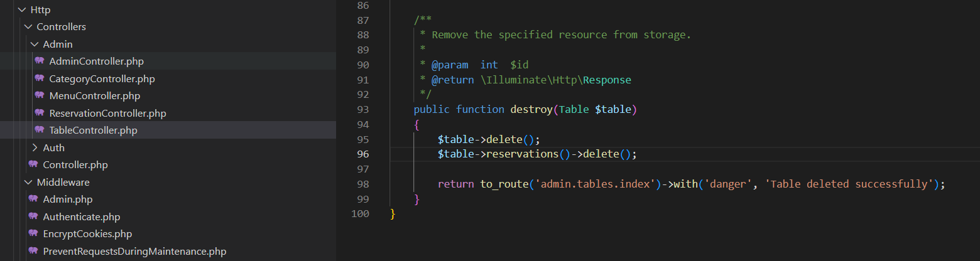
Task: Click 'Table deleted successfully' string
Action: pyautogui.click(x=849, y=184)
